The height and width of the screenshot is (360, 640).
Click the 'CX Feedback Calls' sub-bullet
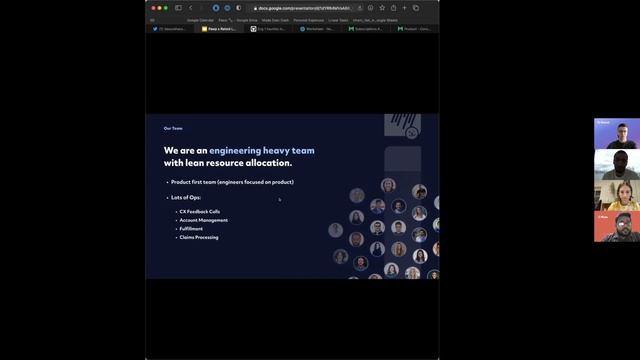point(200,211)
